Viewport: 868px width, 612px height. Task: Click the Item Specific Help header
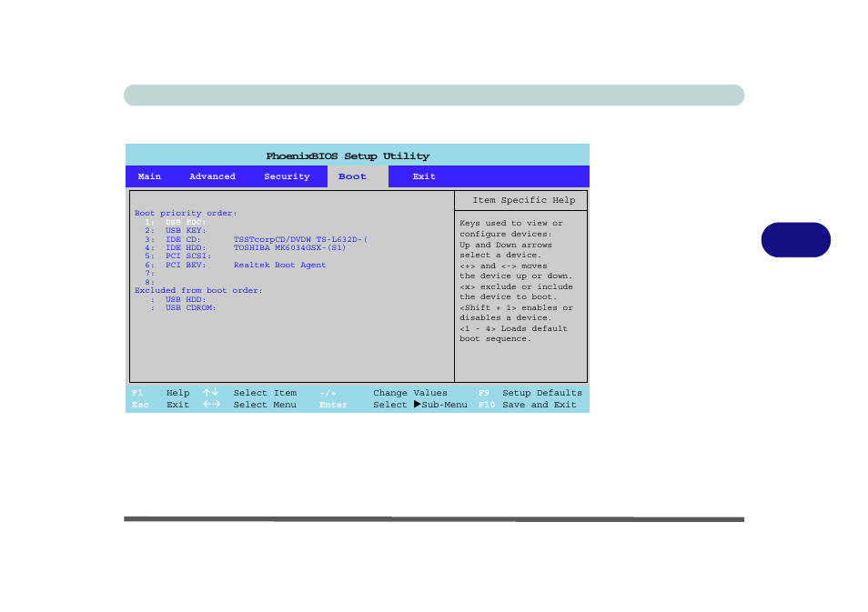click(524, 200)
